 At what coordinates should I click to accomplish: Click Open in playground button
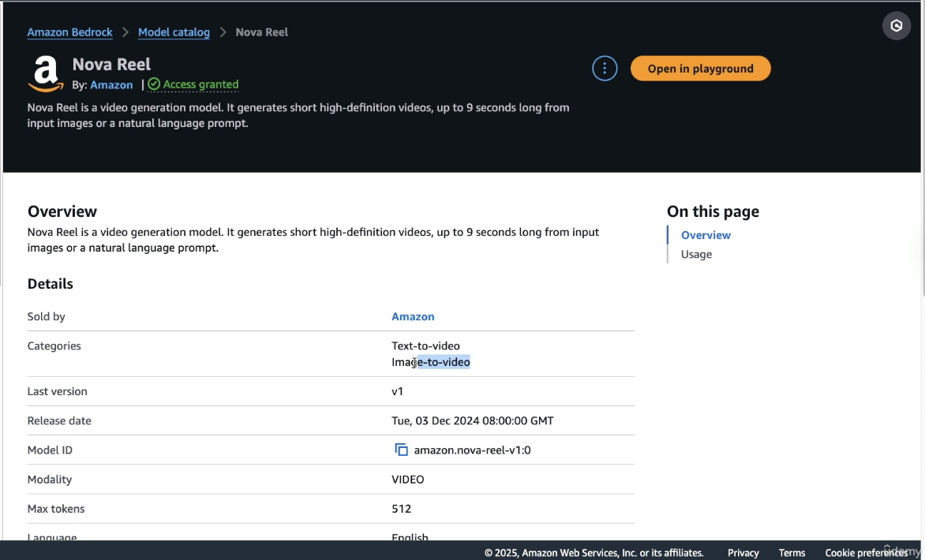700,69
